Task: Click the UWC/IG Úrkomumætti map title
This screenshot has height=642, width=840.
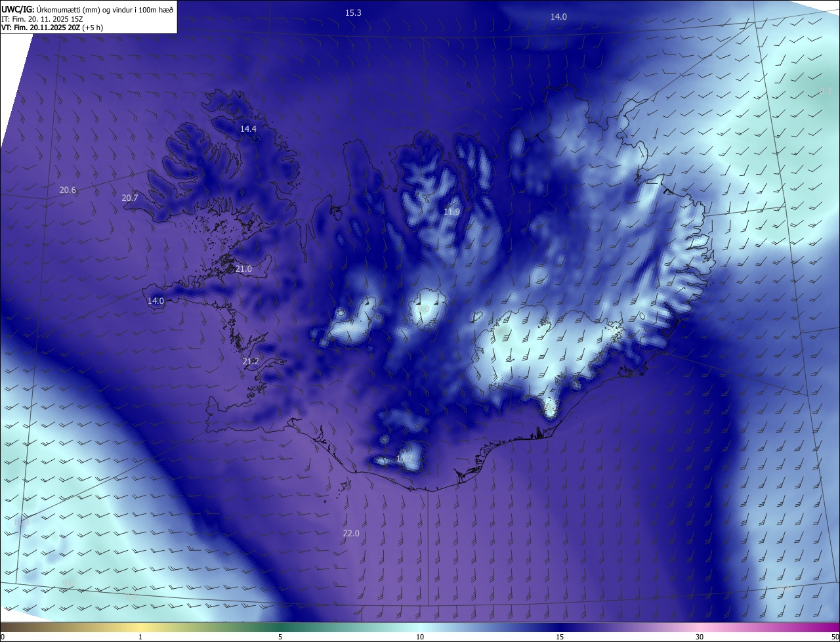Action: click(x=87, y=9)
